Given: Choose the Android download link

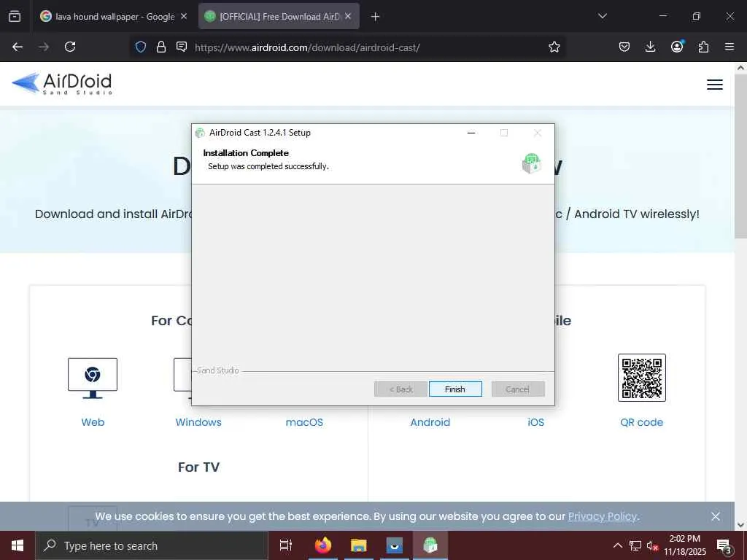Looking at the screenshot, I should coord(430,422).
